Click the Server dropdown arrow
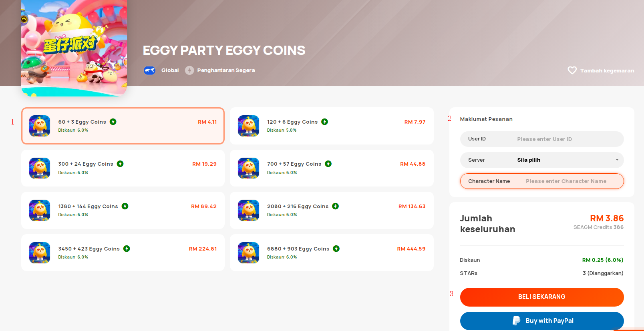Viewport: 644px width, 331px height. pos(617,160)
